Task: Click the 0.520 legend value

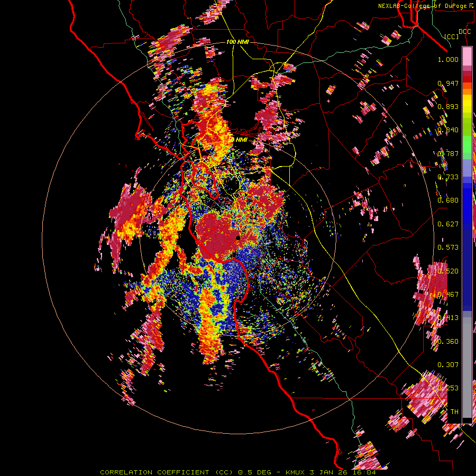Action: tap(448, 271)
